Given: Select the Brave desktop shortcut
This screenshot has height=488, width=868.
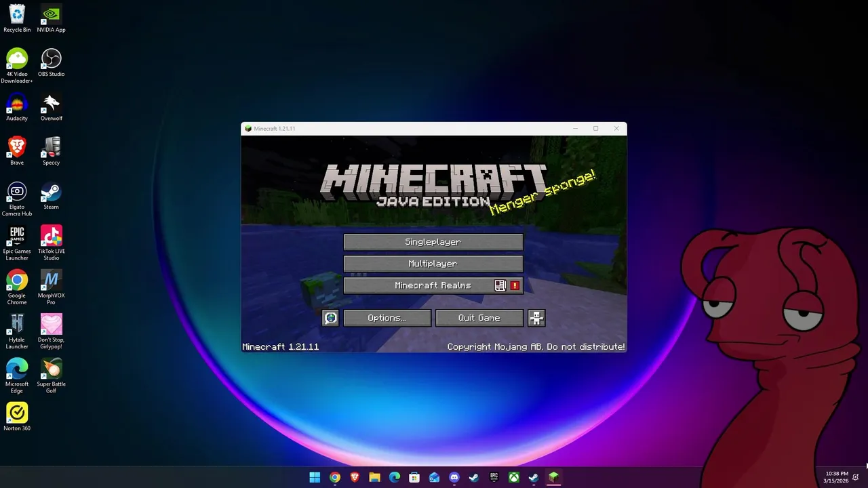Looking at the screenshot, I should [x=17, y=150].
